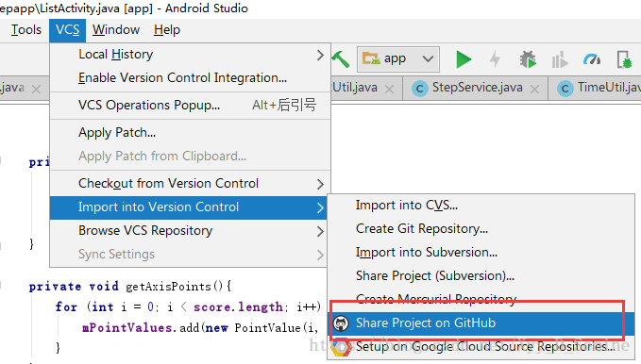This screenshot has height=364, width=641.
Task: Choose Create Git Repository option
Action: (x=422, y=229)
